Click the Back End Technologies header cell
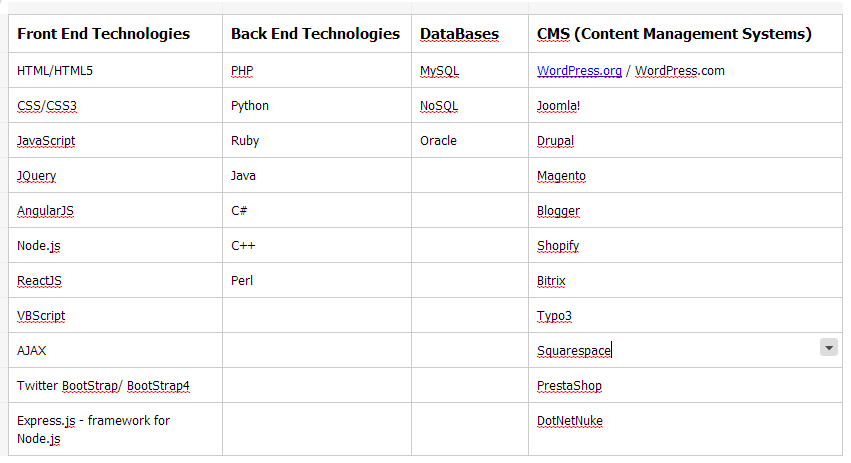This screenshot has height=463, width=851. point(317,34)
